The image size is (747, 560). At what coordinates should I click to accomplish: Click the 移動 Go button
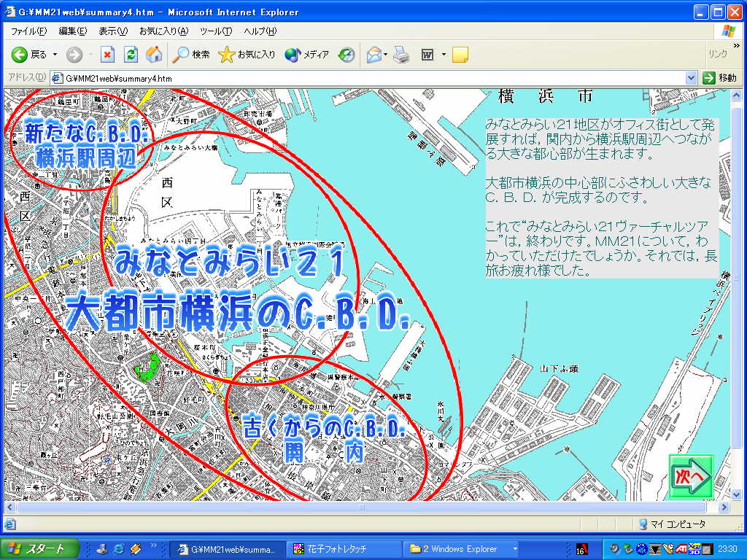[720, 77]
